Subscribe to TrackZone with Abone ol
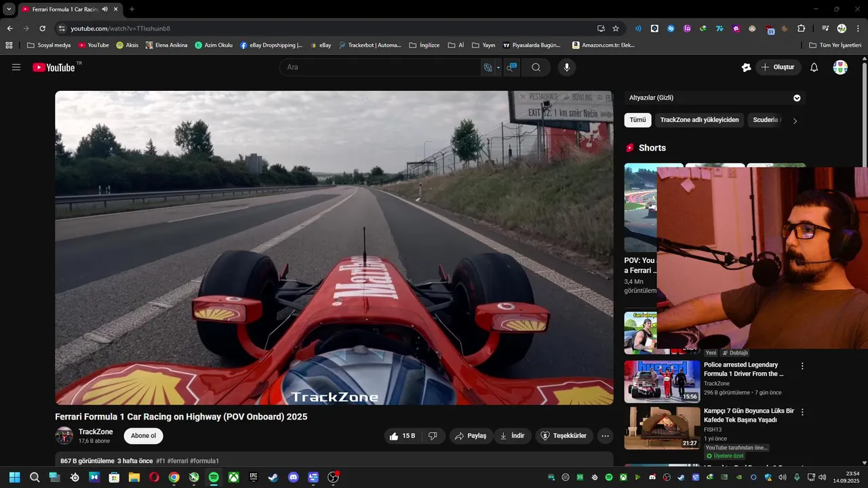868x488 pixels. (143, 436)
